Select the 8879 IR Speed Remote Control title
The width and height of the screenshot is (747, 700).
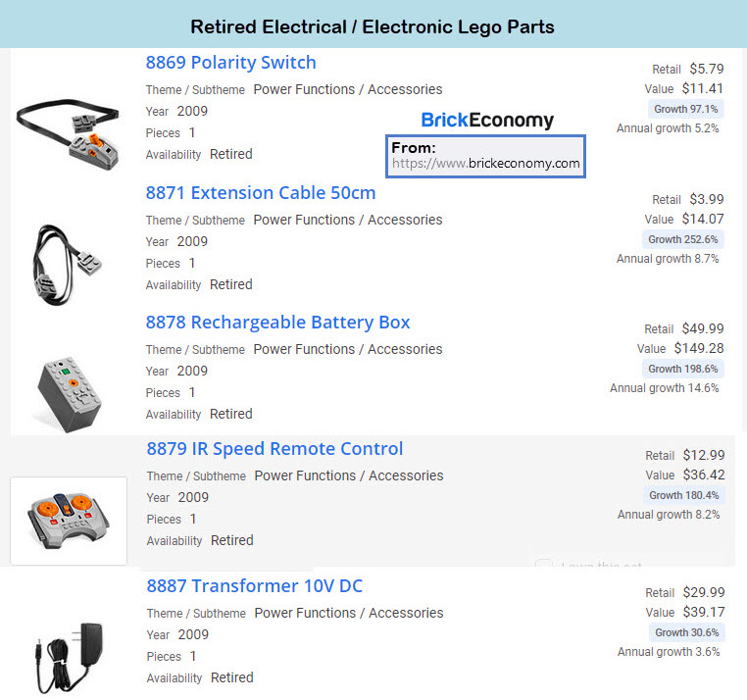click(x=274, y=449)
